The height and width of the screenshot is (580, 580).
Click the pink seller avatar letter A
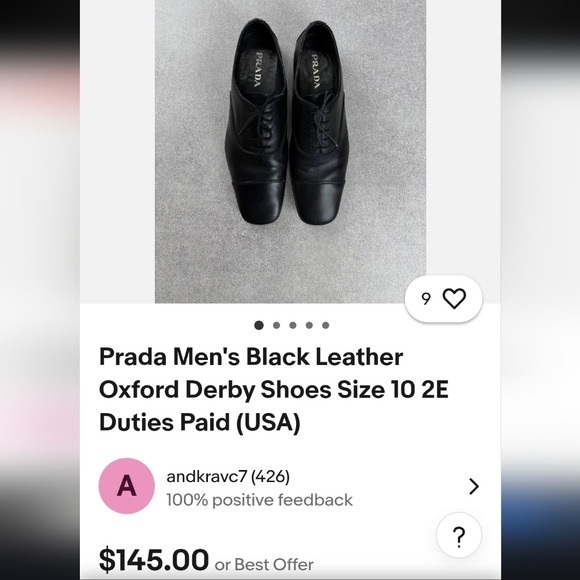pyautogui.click(x=127, y=486)
